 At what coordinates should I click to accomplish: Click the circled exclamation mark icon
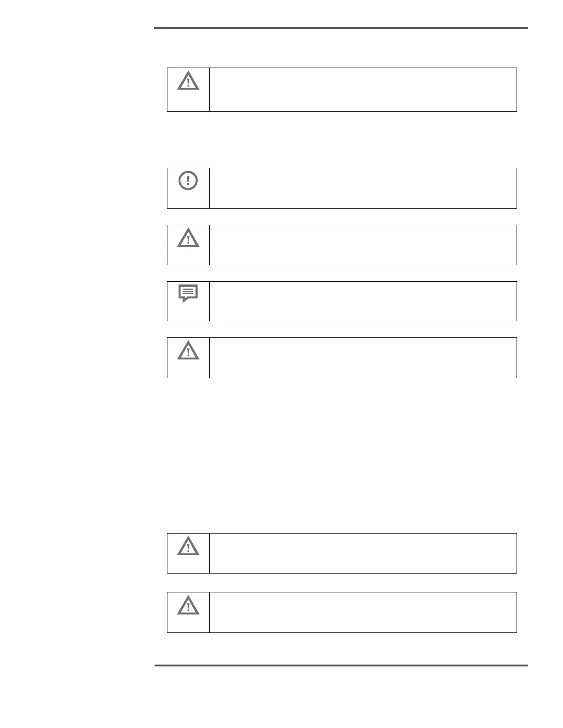pyautogui.click(x=188, y=181)
